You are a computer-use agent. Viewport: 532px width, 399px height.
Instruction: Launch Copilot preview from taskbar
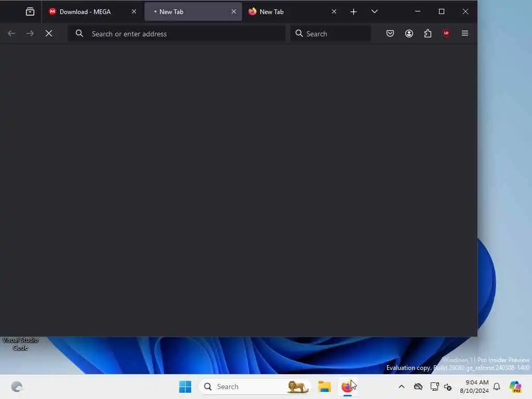coord(515,387)
